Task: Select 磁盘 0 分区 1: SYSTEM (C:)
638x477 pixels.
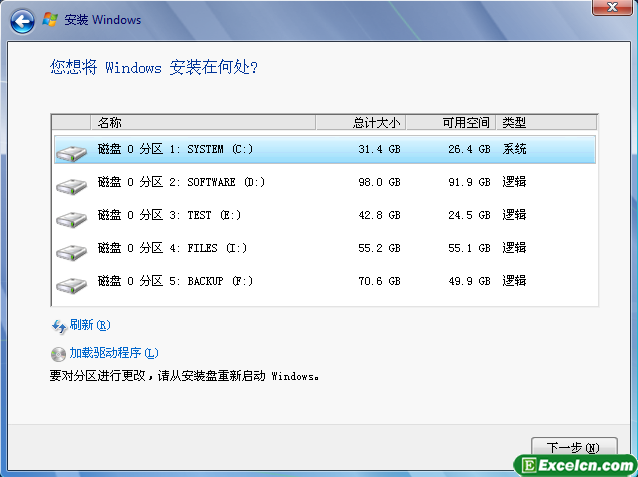Action: [325, 149]
